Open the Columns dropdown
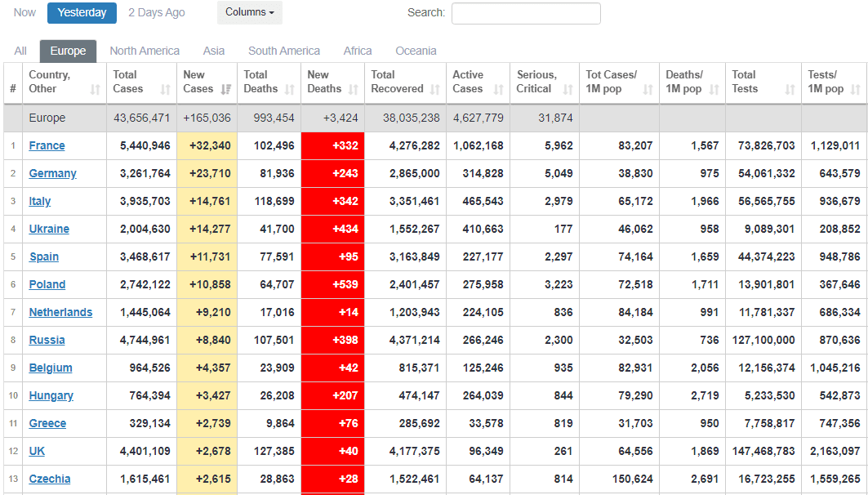 [249, 12]
